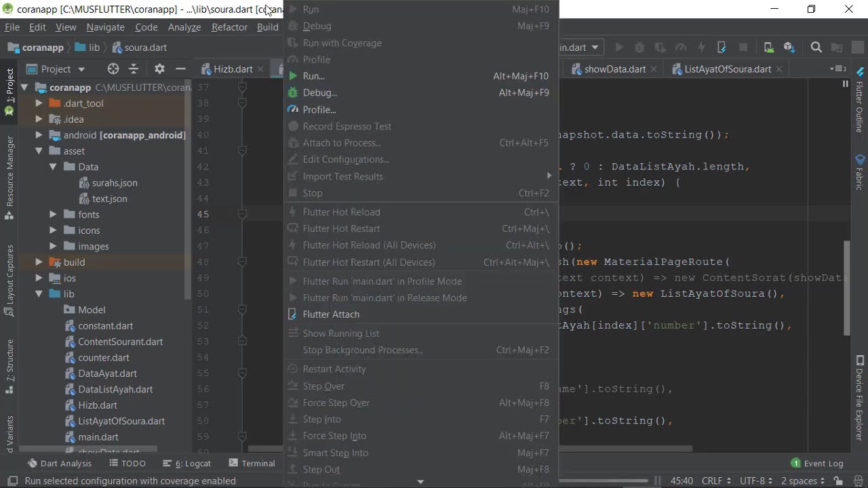Click the debug bug icon in toolbar
The width and height of the screenshot is (868, 488).
pyautogui.click(x=639, y=47)
